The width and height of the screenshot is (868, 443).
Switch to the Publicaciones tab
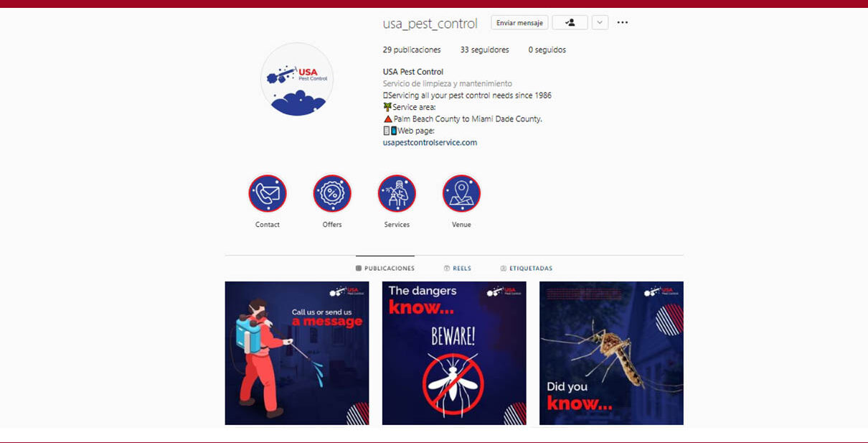[x=385, y=269]
